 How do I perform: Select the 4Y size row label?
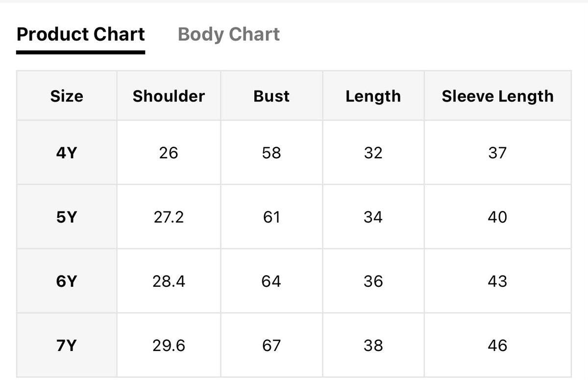click(67, 152)
